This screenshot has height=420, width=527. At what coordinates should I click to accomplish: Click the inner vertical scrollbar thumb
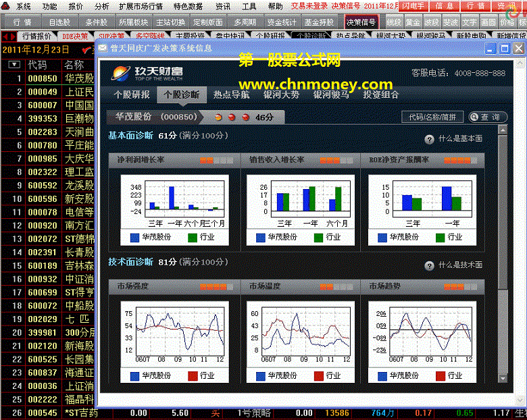503,211
